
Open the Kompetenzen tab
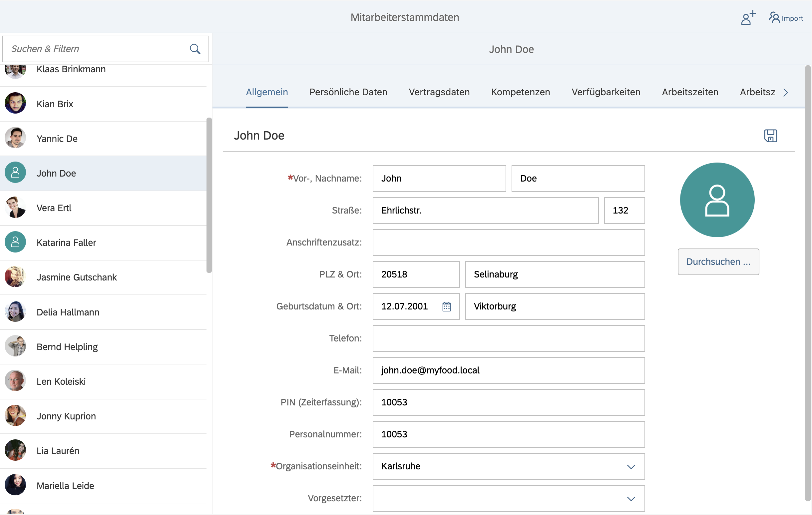click(520, 92)
